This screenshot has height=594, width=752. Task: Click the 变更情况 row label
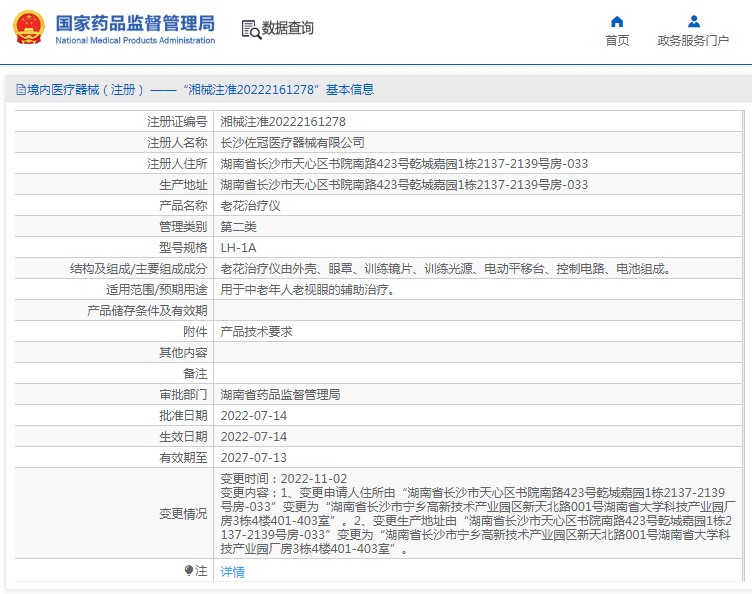tap(183, 514)
